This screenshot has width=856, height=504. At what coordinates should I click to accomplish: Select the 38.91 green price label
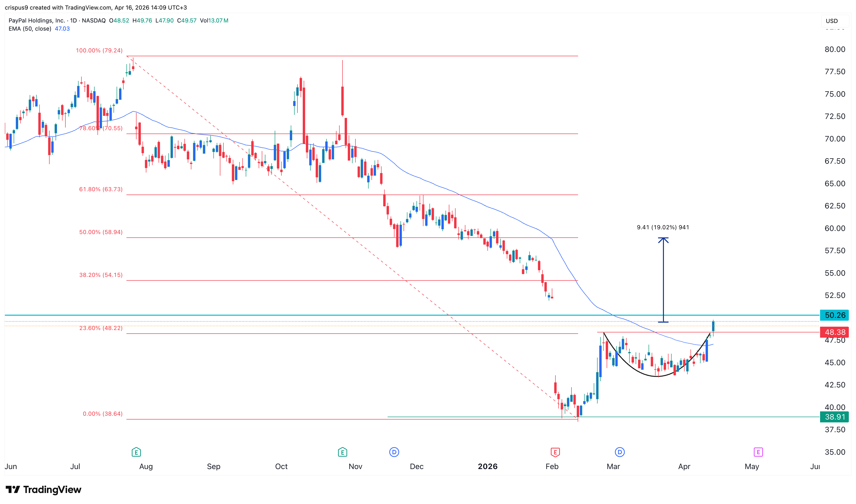tap(834, 417)
